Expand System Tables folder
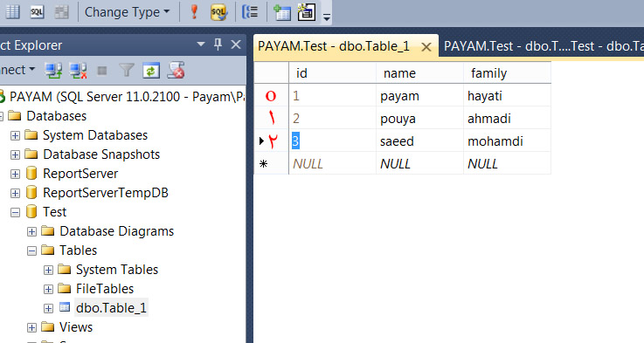 [48, 270]
